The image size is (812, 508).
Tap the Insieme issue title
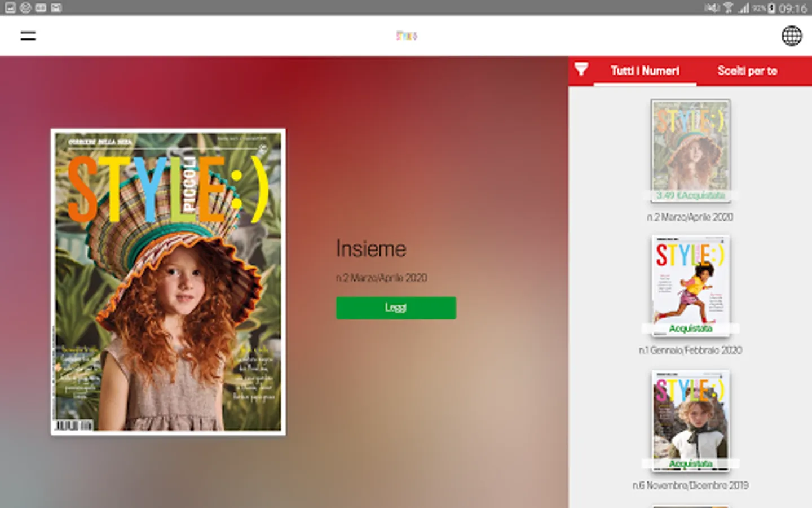[x=371, y=249]
